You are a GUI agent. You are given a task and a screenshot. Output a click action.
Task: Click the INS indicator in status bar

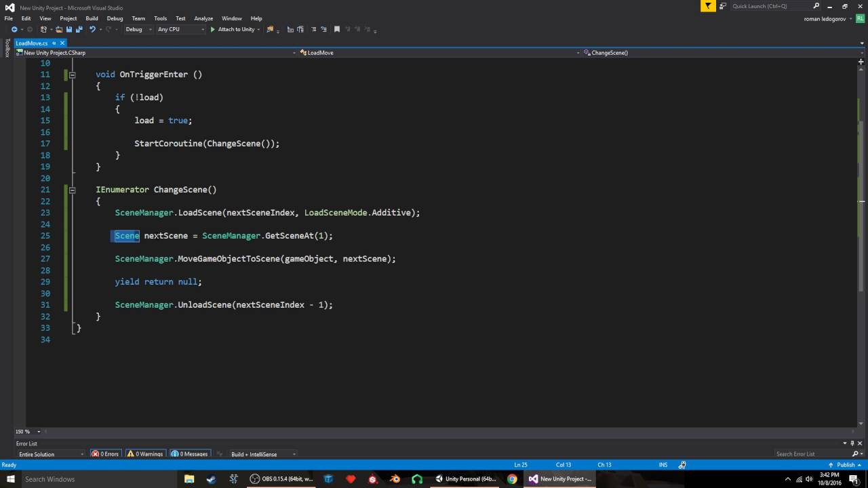pyautogui.click(x=663, y=465)
